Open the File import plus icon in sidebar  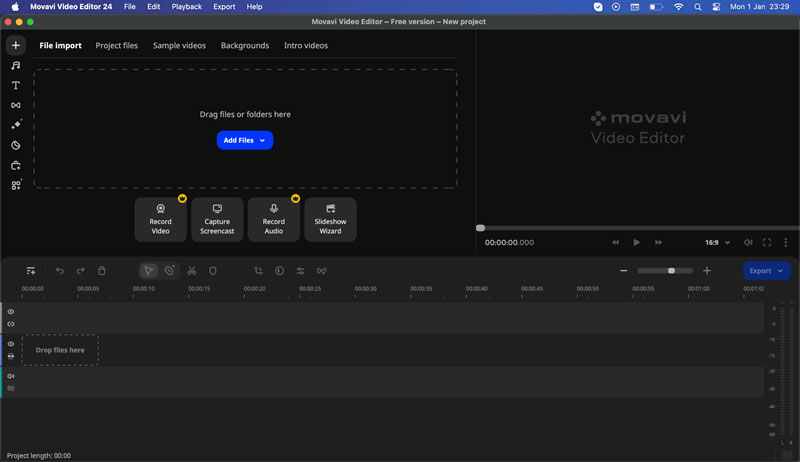click(16, 45)
